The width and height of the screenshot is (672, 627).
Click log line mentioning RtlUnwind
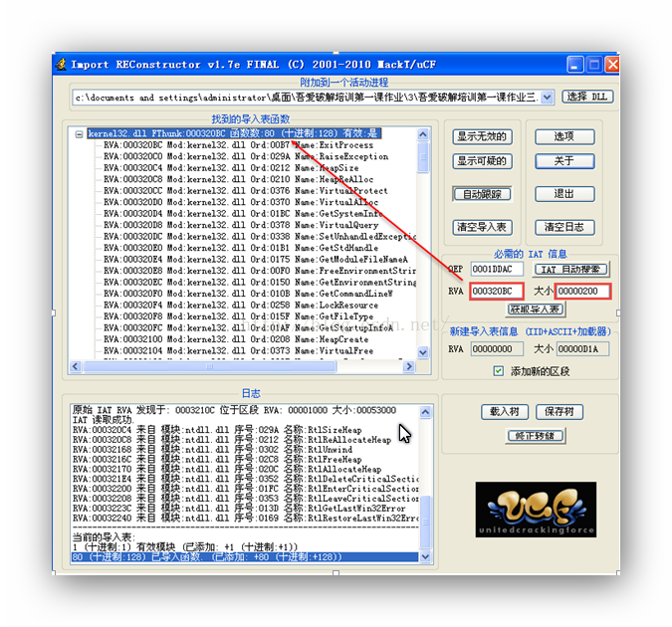coord(213,450)
